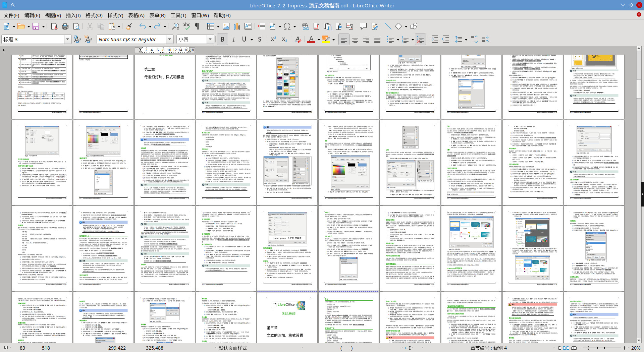Image resolution: width=644 pixels, height=352 pixels.
Task: Open Find and Replace
Action: [175, 26]
